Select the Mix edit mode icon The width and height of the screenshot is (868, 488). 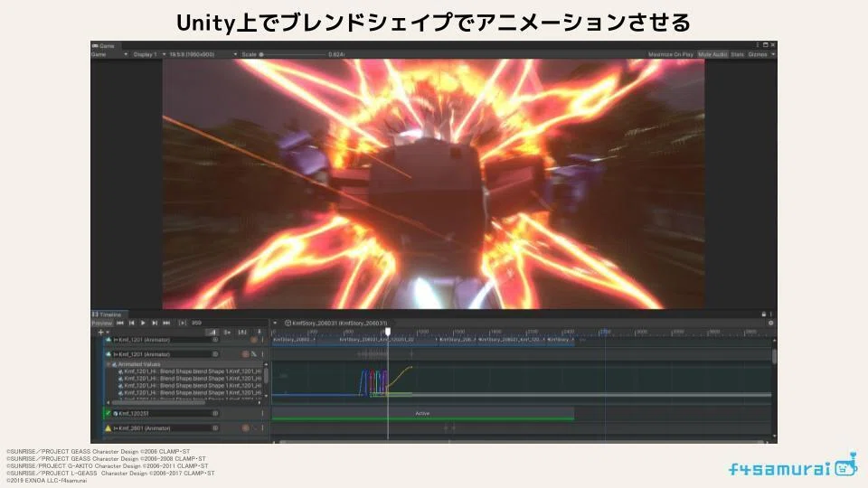click(212, 332)
